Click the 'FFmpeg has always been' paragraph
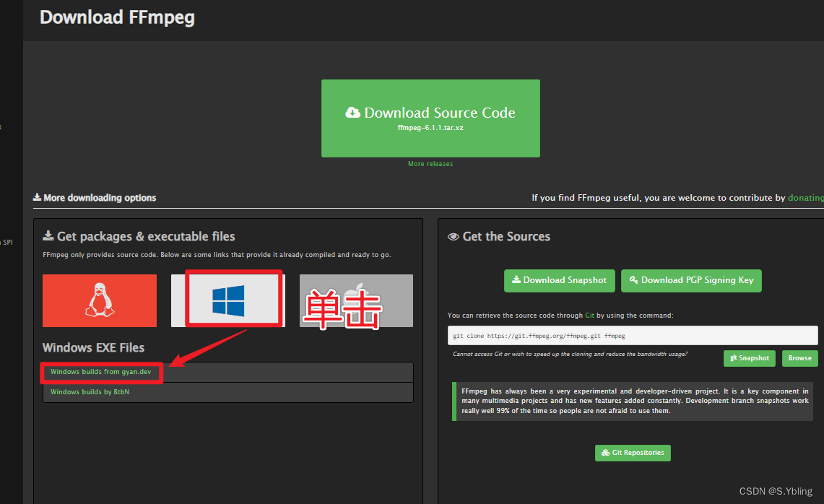 (x=635, y=401)
